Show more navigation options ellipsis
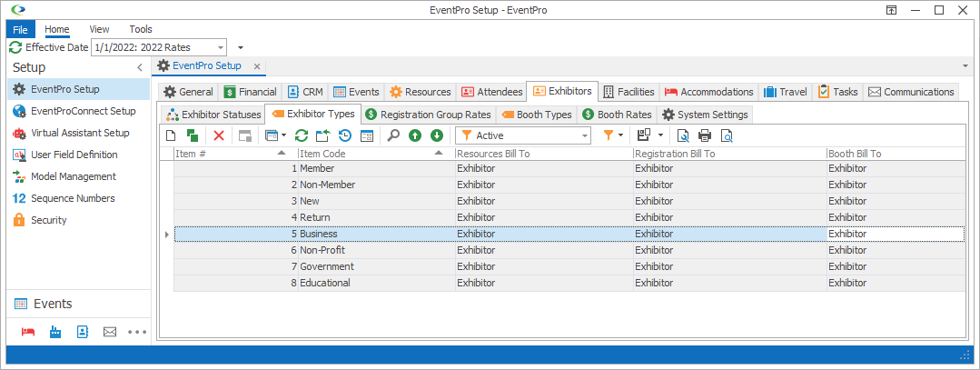The image size is (980, 370). [x=137, y=332]
